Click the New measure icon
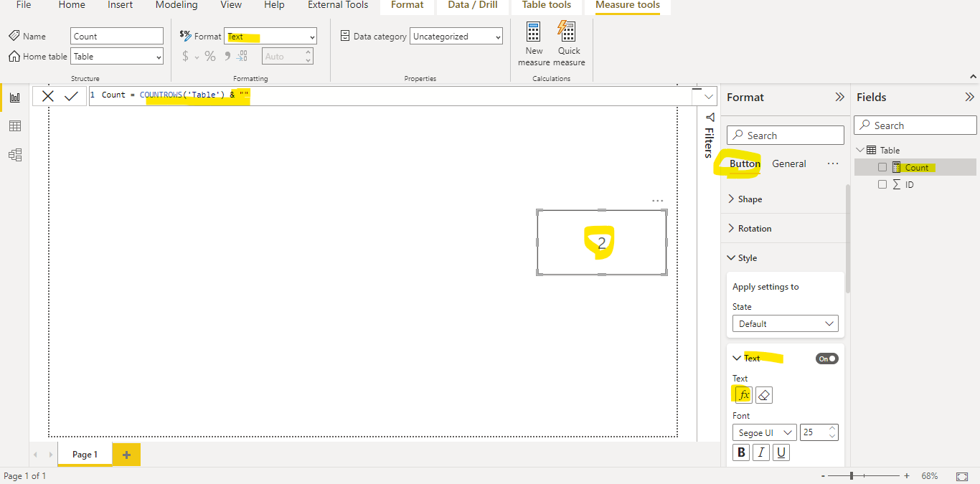Viewport: 980px width, 484px height. point(534,32)
